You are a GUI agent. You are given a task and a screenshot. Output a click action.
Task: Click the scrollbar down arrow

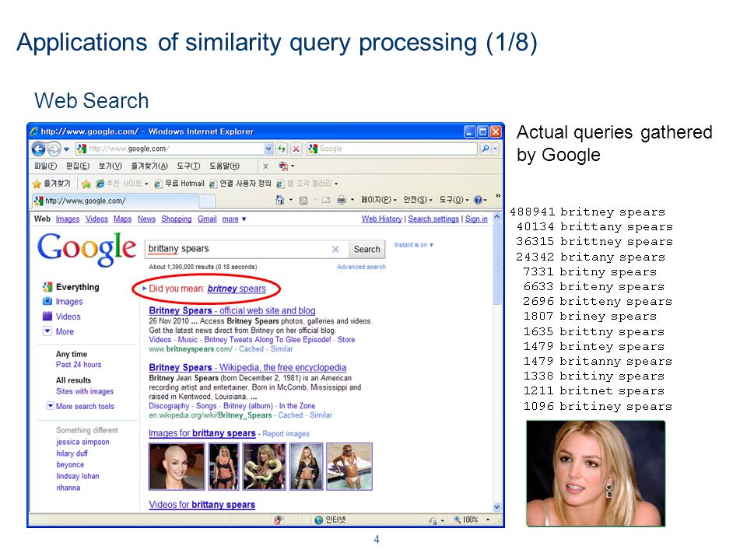pyautogui.click(x=497, y=507)
